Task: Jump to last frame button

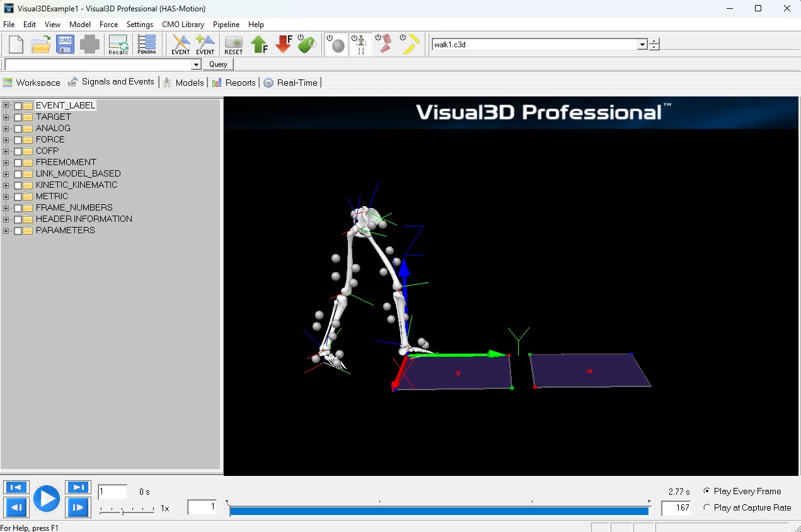Action: (78, 487)
